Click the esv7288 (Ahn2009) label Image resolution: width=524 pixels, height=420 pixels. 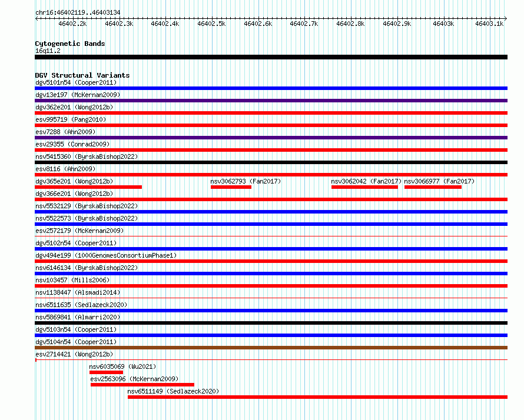(x=65, y=132)
